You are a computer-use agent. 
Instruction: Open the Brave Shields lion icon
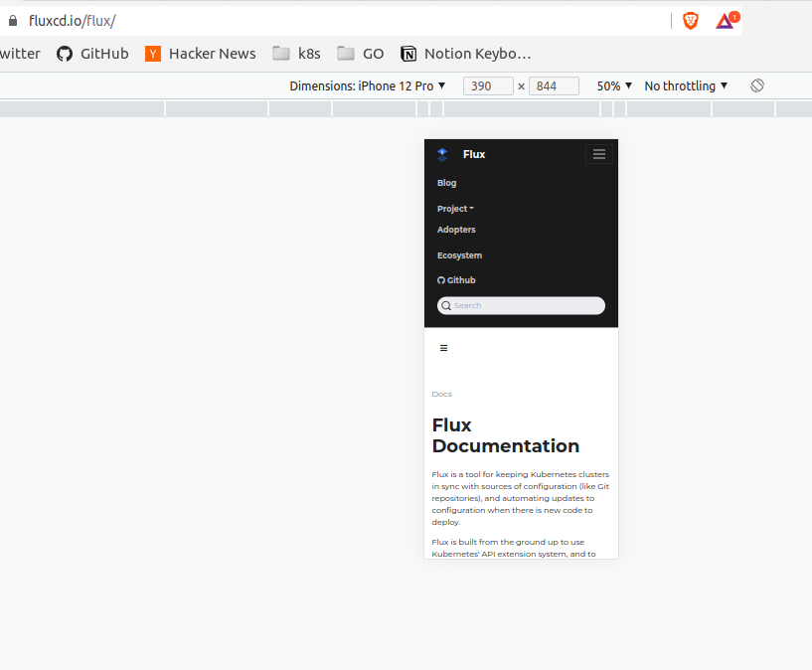[x=691, y=21]
